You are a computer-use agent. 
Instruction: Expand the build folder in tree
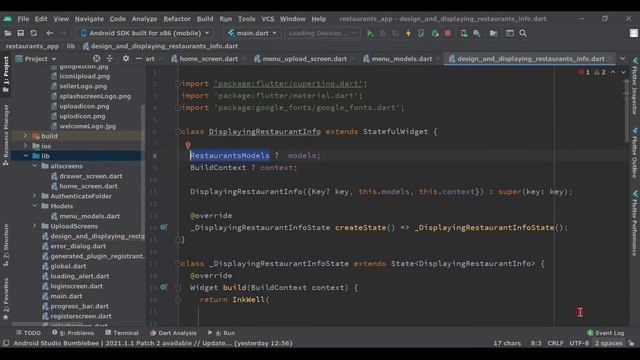click(26, 136)
